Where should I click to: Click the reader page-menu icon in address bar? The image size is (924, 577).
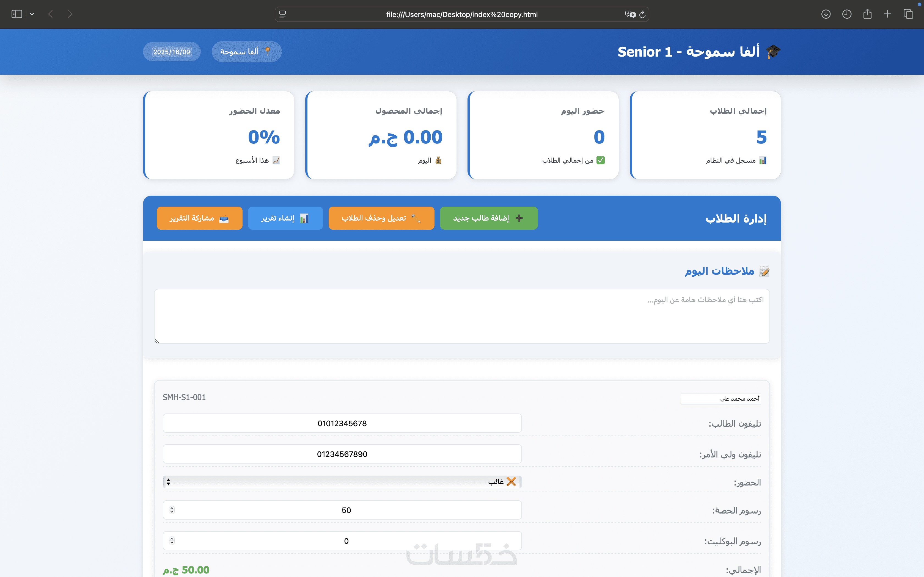pos(282,15)
